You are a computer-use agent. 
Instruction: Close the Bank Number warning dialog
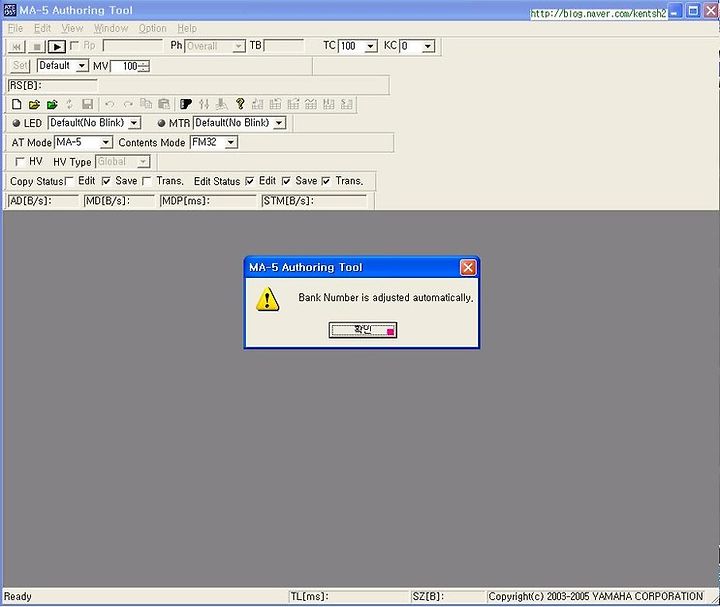coord(468,268)
